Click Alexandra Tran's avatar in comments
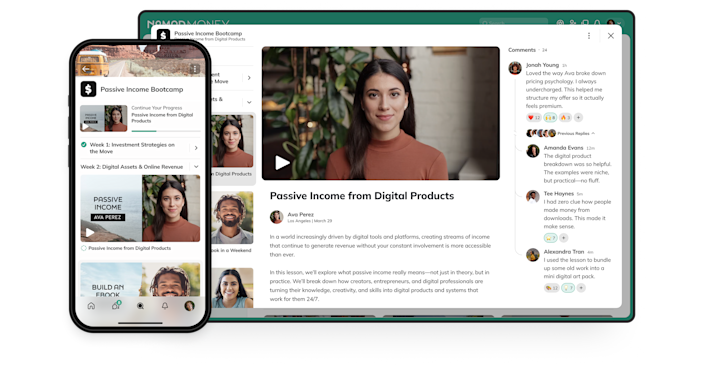Image resolution: width=720 pixels, height=365 pixels. click(x=533, y=254)
